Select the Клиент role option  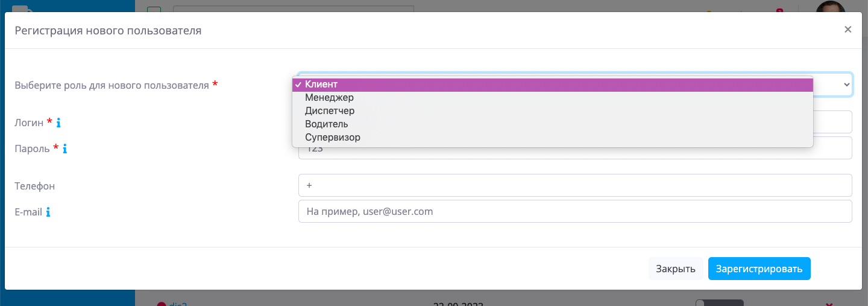click(321, 84)
